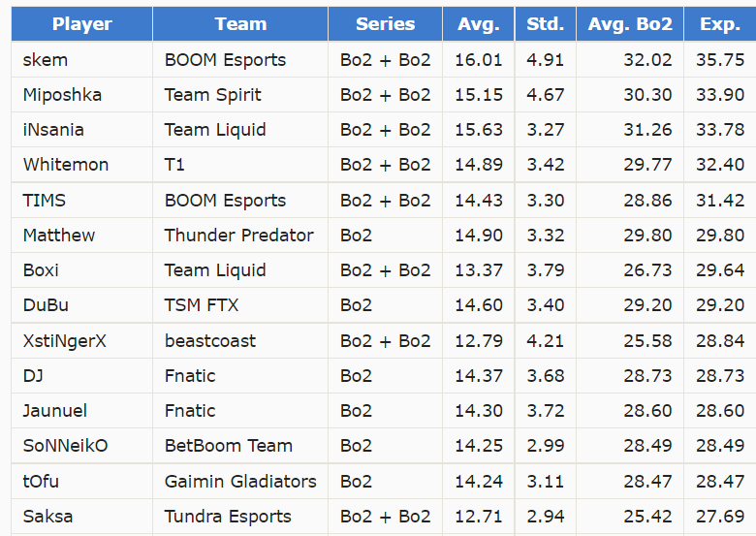Viewport: 756px width, 536px height.
Task: Sort by the Avg. column header
Action: (x=479, y=24)
